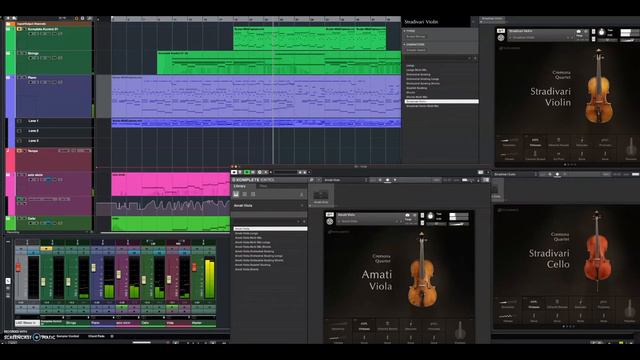The width and height of the screenshot is (640, 360).
Task: Toggle mute button on the solo violin track
Action: [19, 175]
